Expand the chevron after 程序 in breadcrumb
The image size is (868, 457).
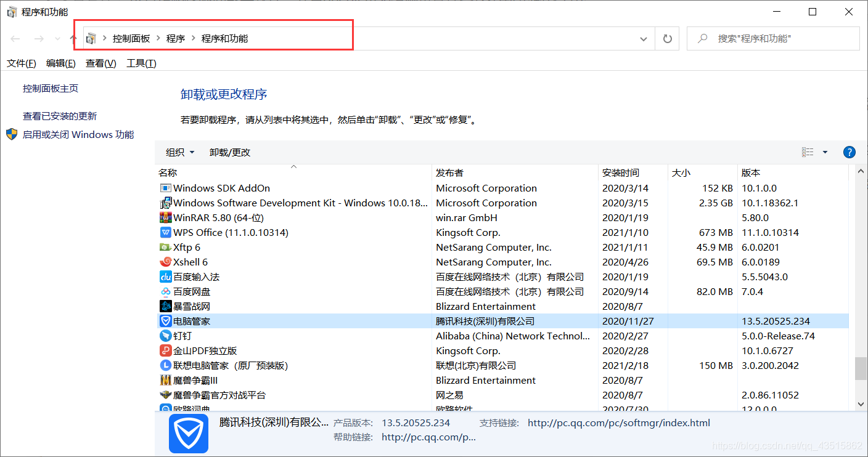pyautogui.click(x=194, y=38)
